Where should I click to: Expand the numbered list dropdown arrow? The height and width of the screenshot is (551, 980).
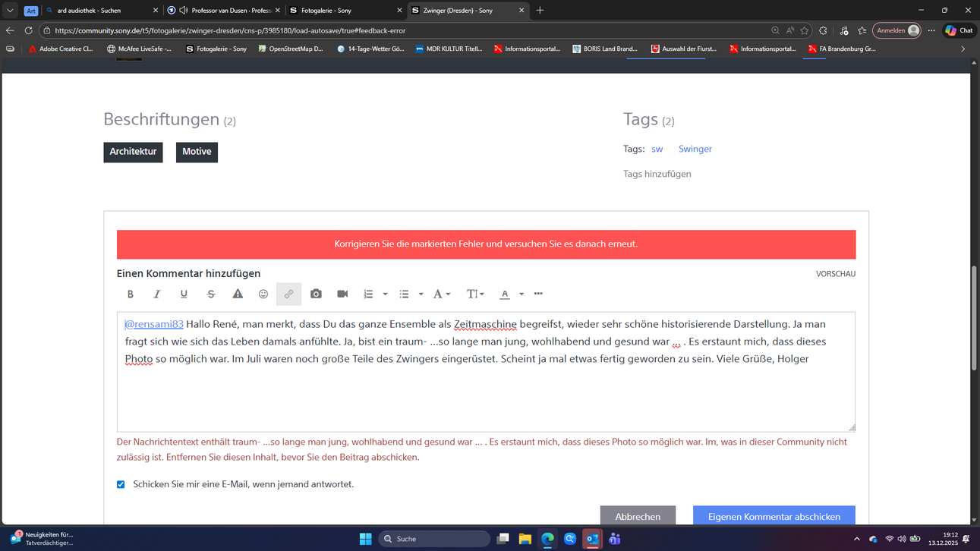[x=385, y=294]
